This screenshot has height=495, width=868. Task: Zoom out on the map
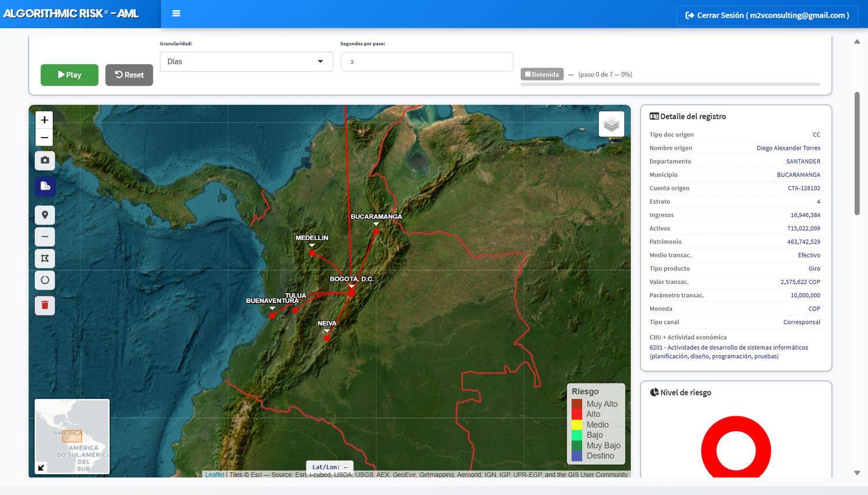[x=45, y=138]
